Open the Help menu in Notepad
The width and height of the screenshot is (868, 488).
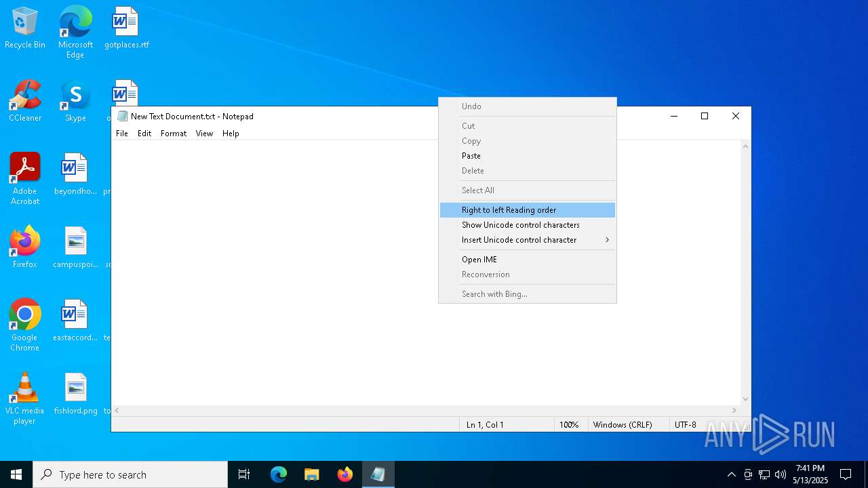[231, 134]
